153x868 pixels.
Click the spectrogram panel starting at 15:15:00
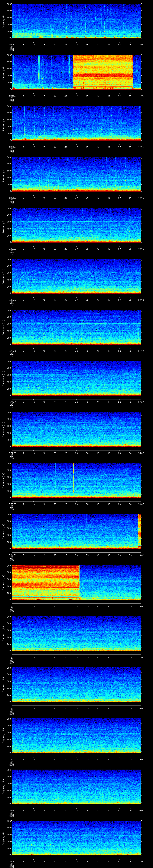[x=76, y=72]
